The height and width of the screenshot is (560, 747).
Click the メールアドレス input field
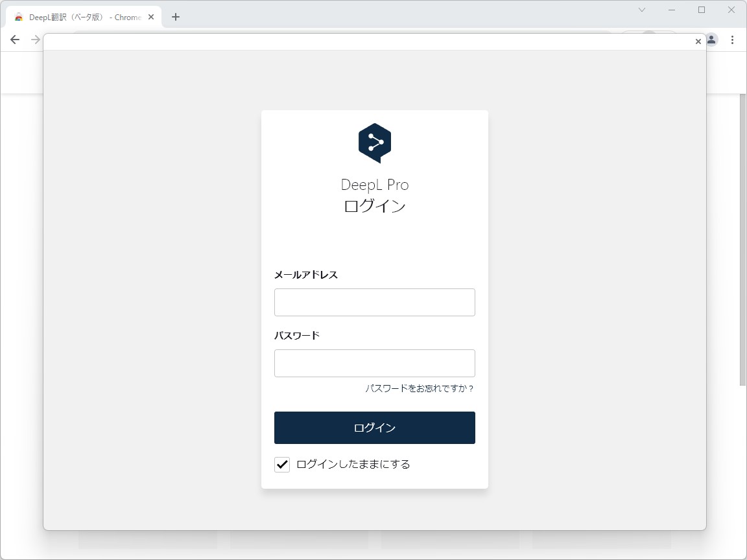pos(375,302)
